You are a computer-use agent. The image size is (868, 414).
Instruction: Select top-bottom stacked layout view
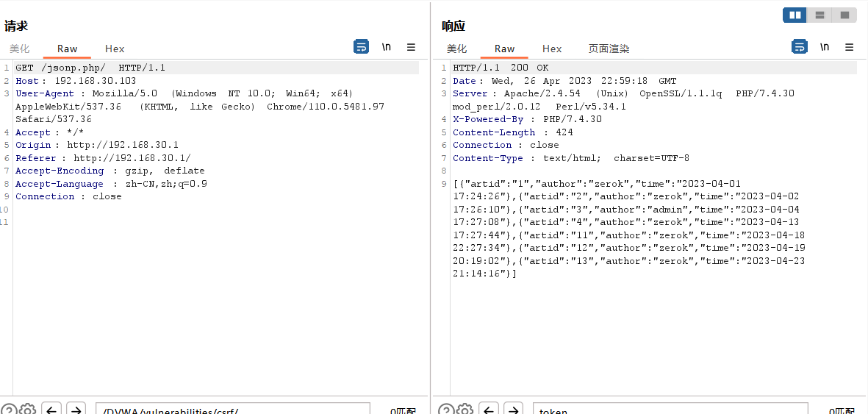pos(819,15)
